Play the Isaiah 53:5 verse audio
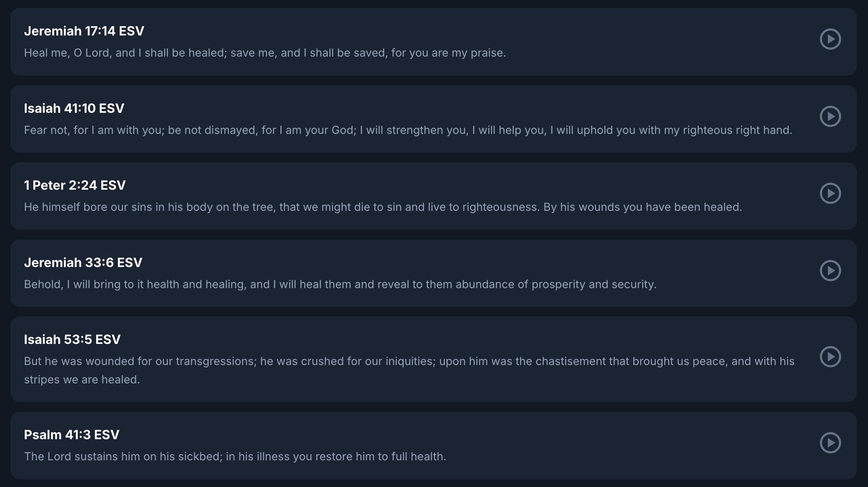 tap(830, 357)
